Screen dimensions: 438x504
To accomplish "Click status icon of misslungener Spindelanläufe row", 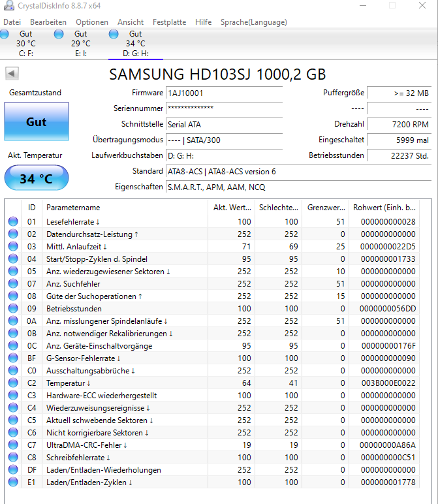I will coord(13,321).
